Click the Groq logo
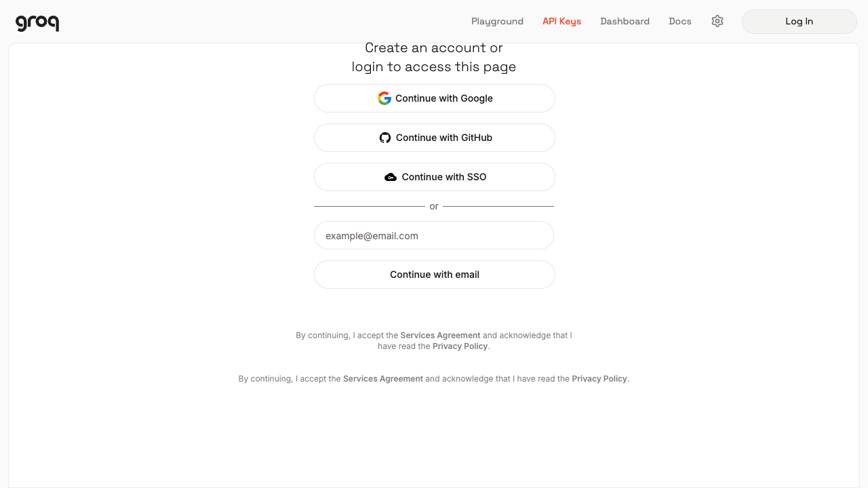Image resolution: width=868 pixels, height=488 pixels. [x=37, y=22]
